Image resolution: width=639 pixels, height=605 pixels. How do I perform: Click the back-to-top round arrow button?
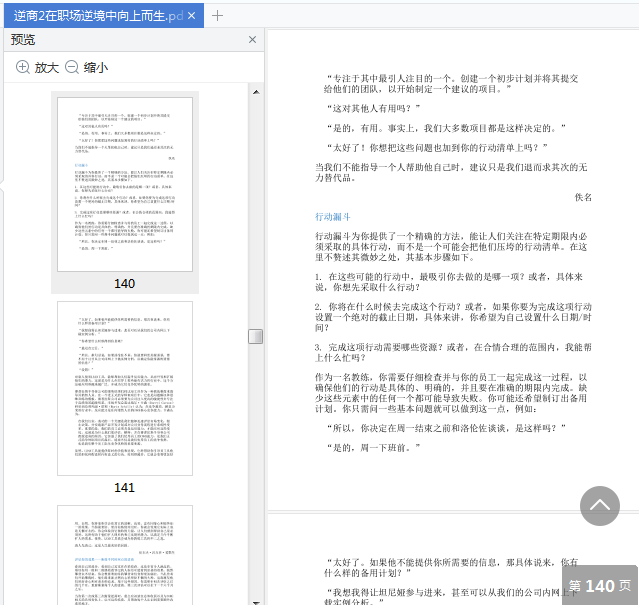pyautogui.click(x=599, y=506)
